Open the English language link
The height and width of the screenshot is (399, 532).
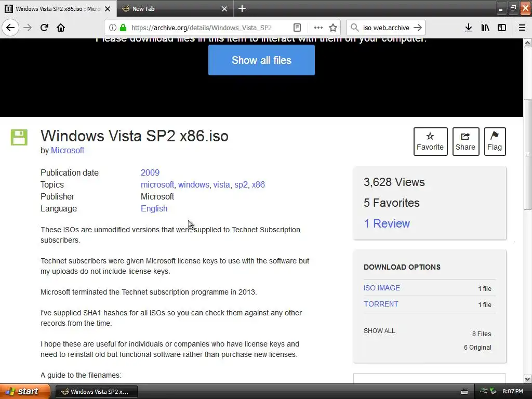[x=154, y=208]
